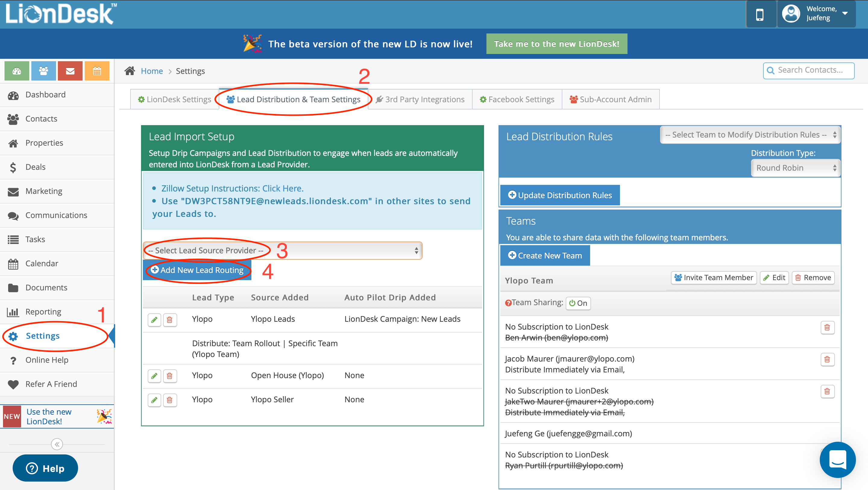Click the green dashboard gauge quick icon
The width and height of the screenshot is (868, 490).
17,71
